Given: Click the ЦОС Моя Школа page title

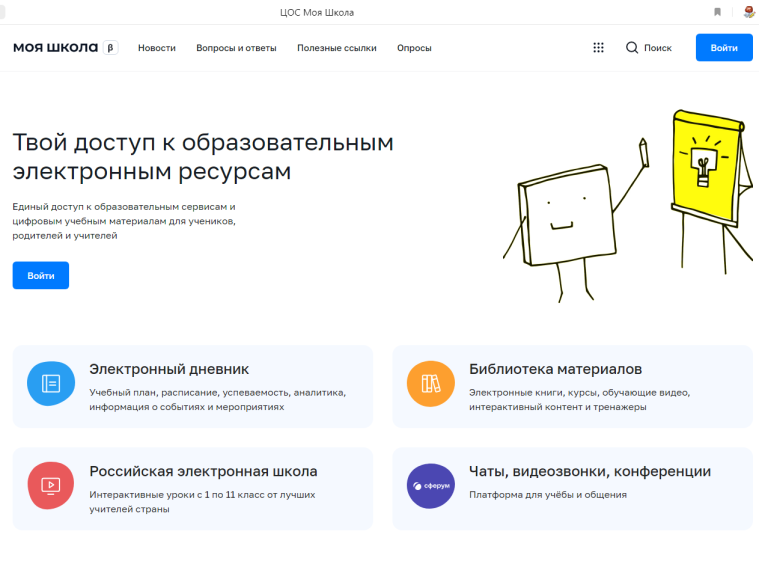Looking at the screenshot, I should (x=317, y=13).
